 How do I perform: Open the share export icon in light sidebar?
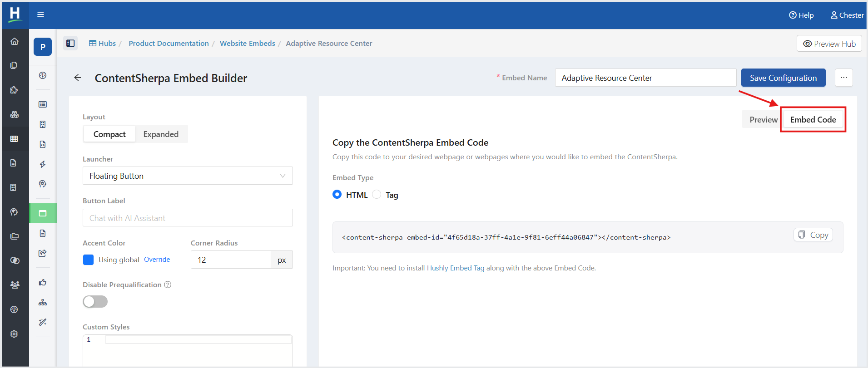43,253
